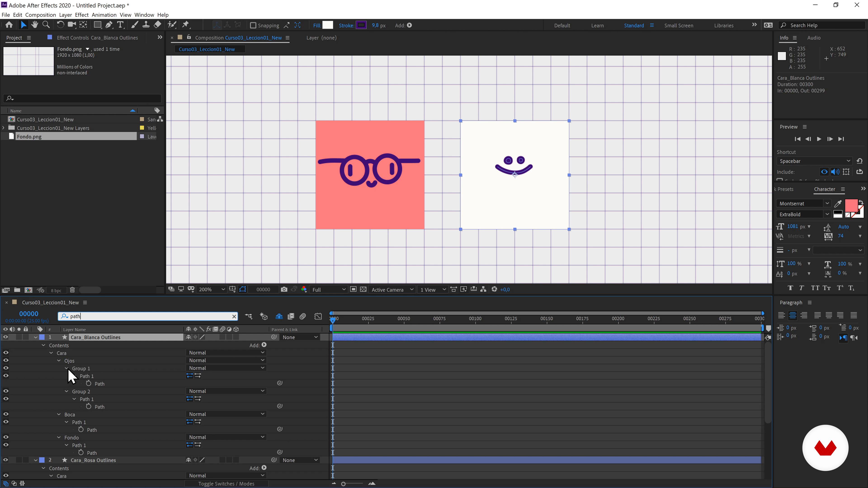The width and height of the screenshot is (868, 488).
Task: Open the Fill color swatch
Action: pos(328,25)
